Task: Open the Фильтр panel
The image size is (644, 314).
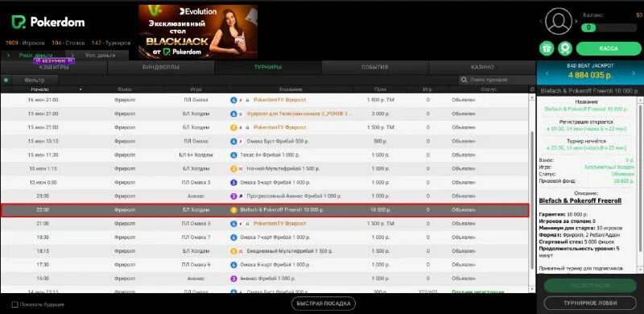Action: (x=35, y=81)
